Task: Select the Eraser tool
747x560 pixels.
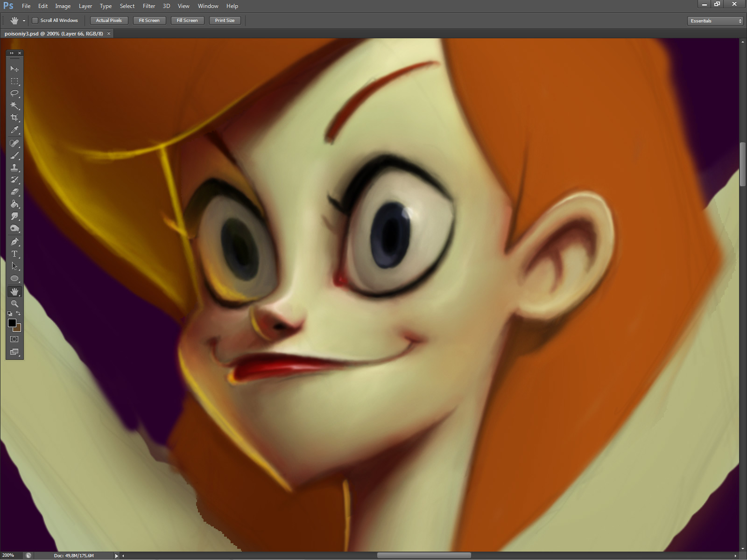Action: [14, 192]
